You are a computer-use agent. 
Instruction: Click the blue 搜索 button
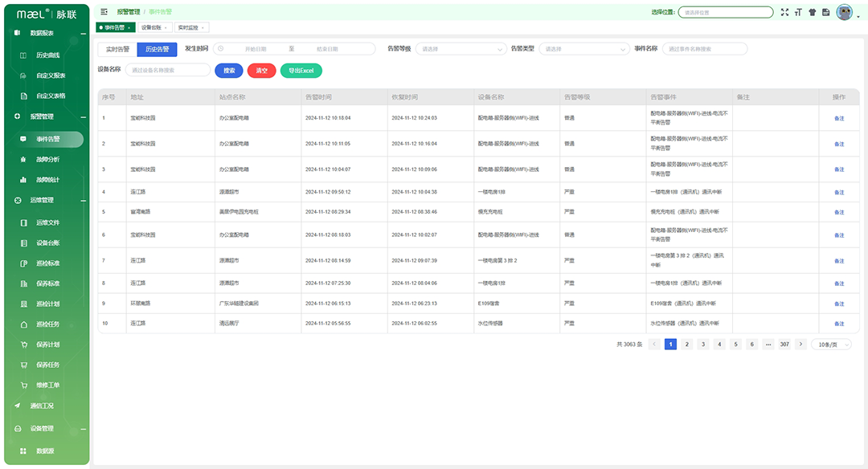tap(229, 71)
